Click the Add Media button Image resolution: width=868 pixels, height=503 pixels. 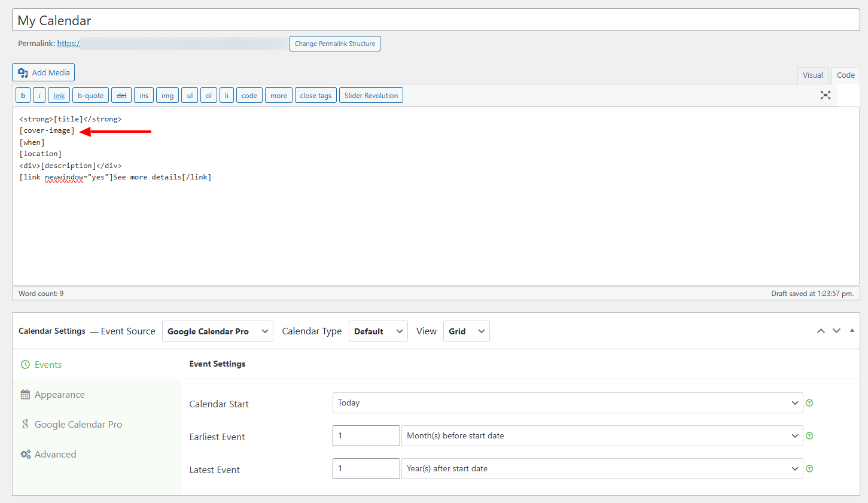(x=43, y=72)
